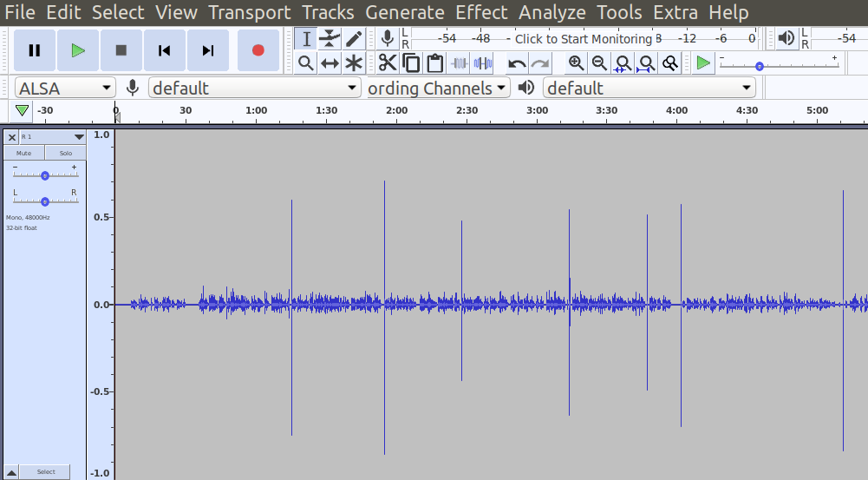Open the Tools menu

(x=619, y=12)
